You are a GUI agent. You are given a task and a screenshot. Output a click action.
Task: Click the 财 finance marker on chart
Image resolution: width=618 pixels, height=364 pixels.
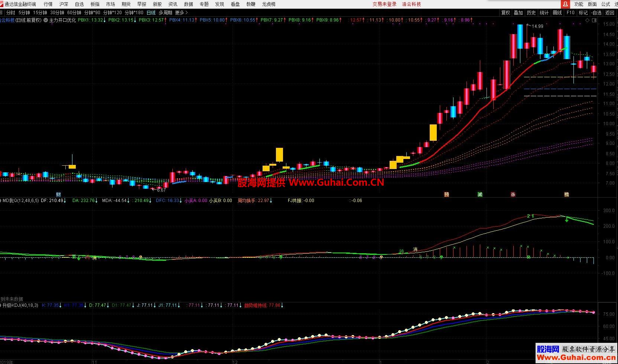point(58,194)
